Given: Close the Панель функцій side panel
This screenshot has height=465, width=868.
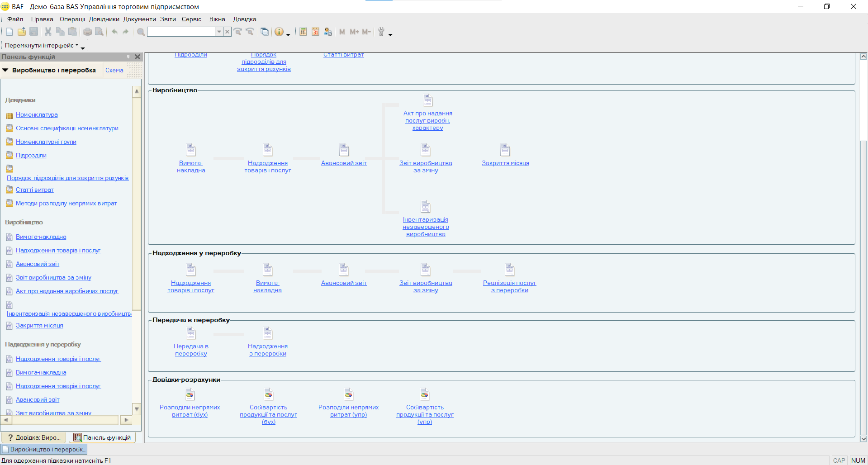Looking at the screenshot, I should (x=138, y=57).
